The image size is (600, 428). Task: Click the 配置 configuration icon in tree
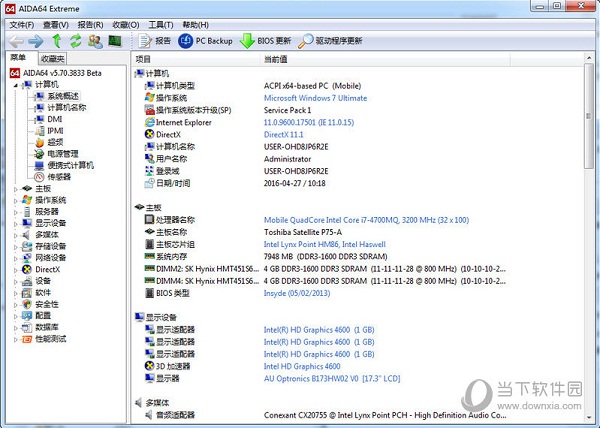pos(27,316)
